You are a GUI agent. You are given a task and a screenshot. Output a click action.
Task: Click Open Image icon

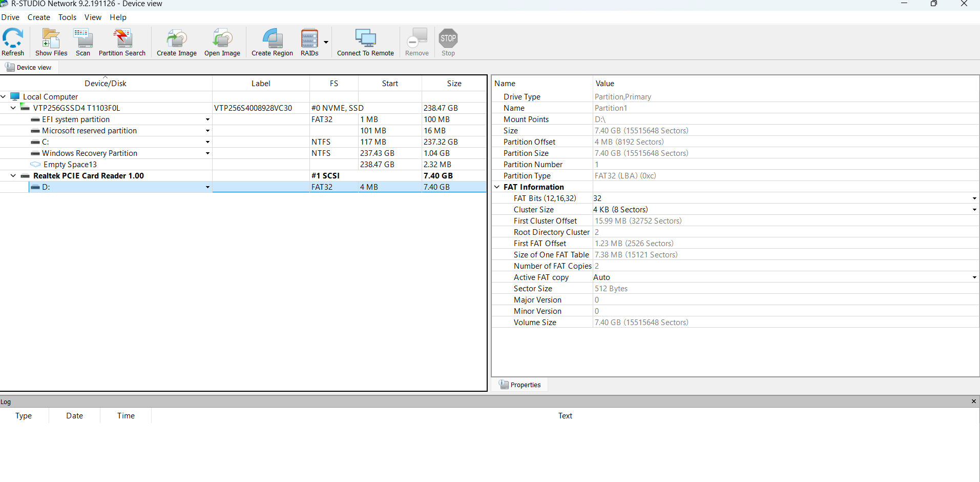click(x=222, y=38)
